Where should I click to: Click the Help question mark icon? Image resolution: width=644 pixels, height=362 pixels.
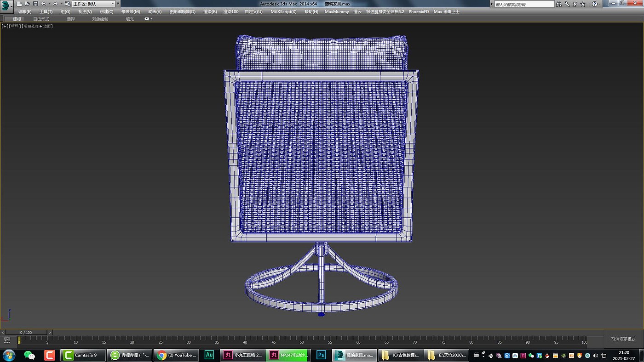tap(594, 4)
